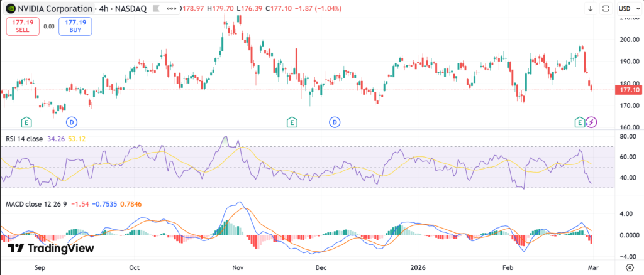
Task: Select the MACD close 12 26 9 legend
Action: (x=36, y=205)
